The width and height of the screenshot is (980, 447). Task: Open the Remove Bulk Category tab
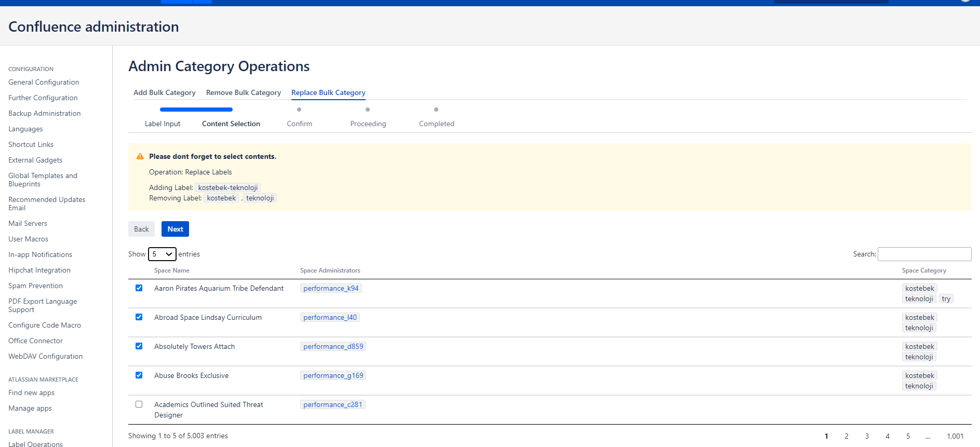click(x=244, y=92)
